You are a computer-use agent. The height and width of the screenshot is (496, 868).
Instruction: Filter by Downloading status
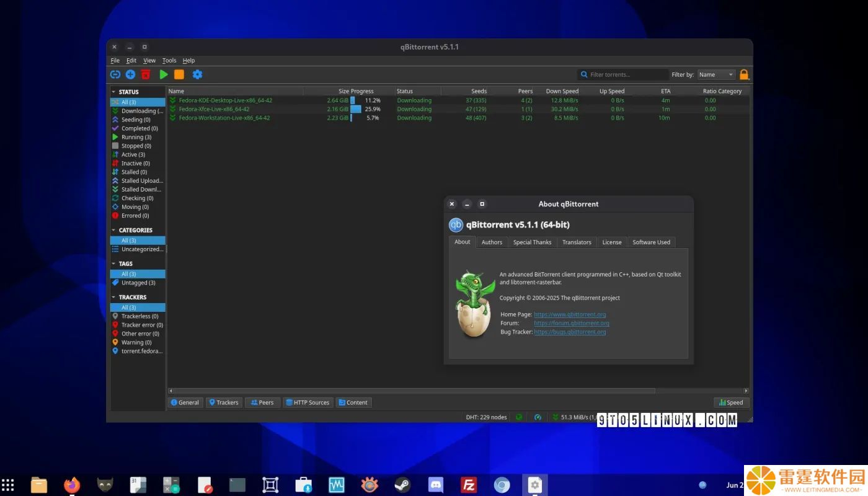[138, 111]
